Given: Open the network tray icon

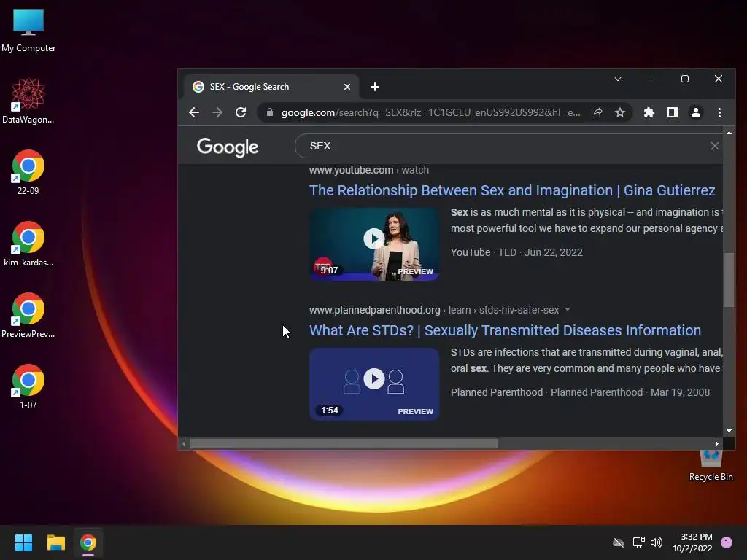Looking at the screenshot, I should pyautogui.click(x=638, y=542).
